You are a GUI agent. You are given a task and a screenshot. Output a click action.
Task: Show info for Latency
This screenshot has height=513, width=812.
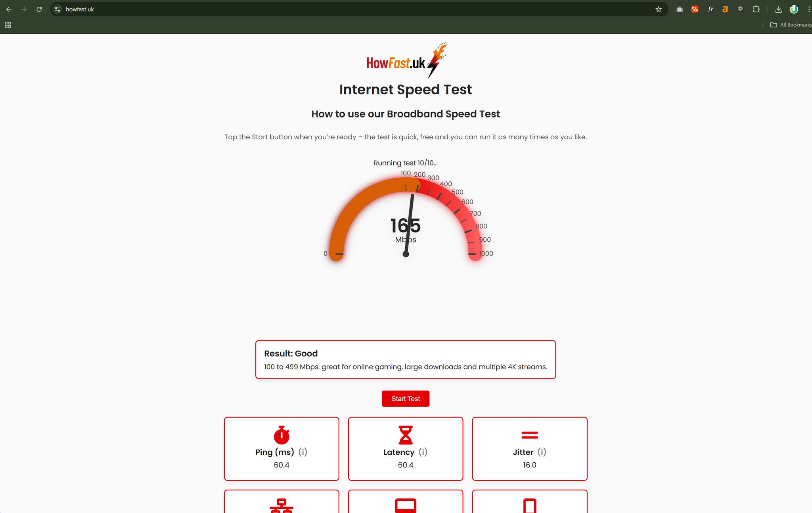(x=423, y=452)
